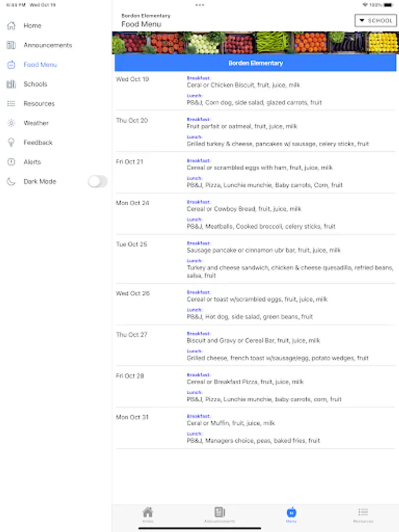Select the Menu tab in bottom bar

[x=291, y=514]
